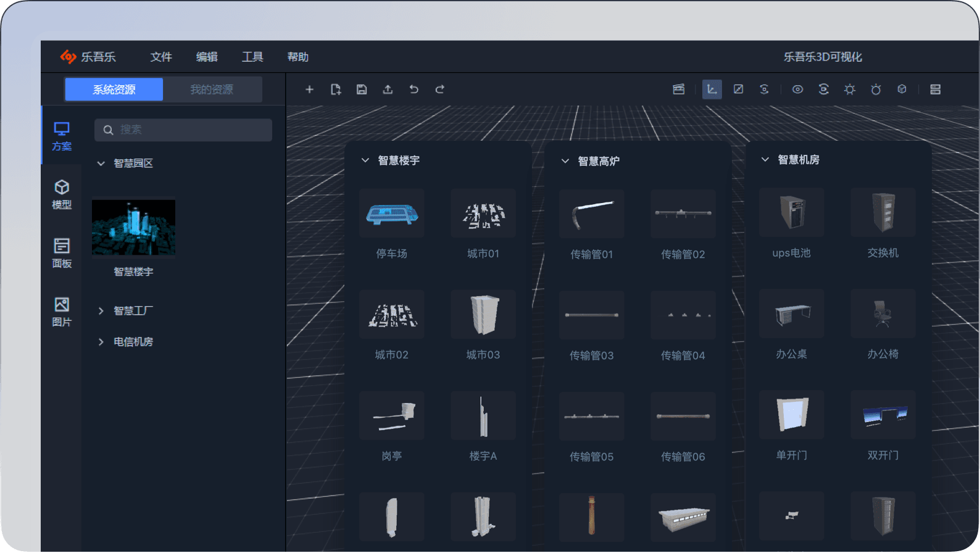
Task: Click the plus add icon in toolbar
Action: (x=309, y=89)
